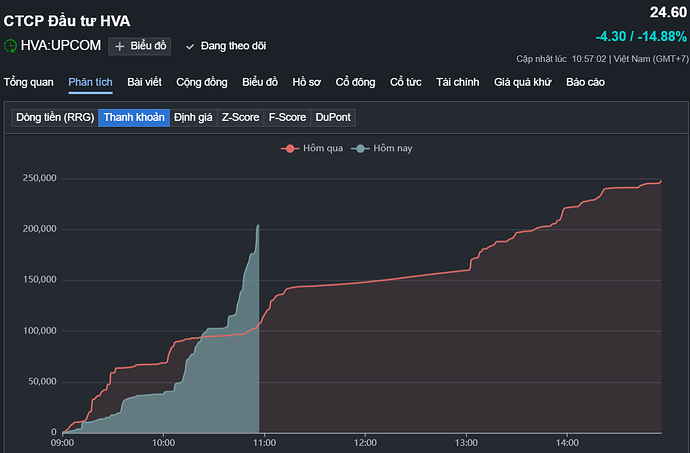
Task: Open the Cổ đông tab
Action: coord(355,81)
